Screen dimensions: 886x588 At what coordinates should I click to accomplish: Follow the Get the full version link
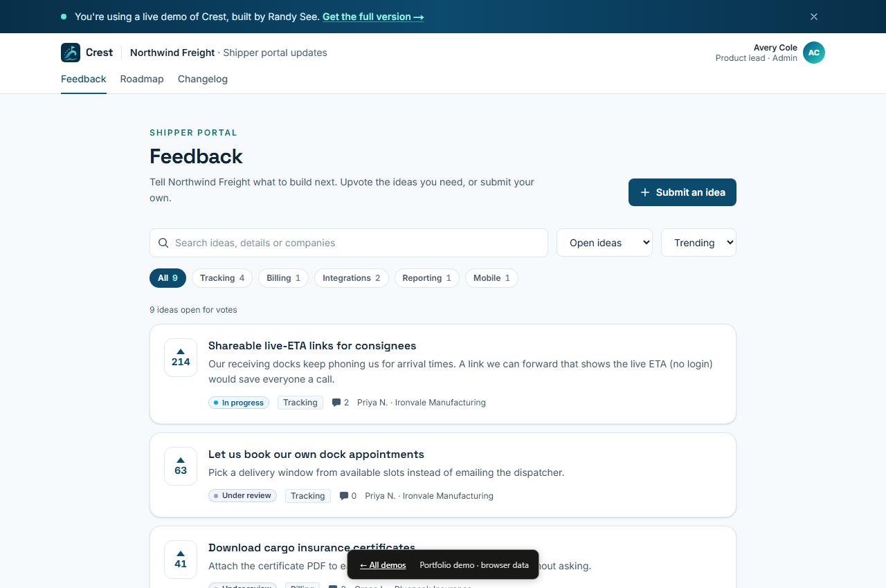tap(373, 17)
